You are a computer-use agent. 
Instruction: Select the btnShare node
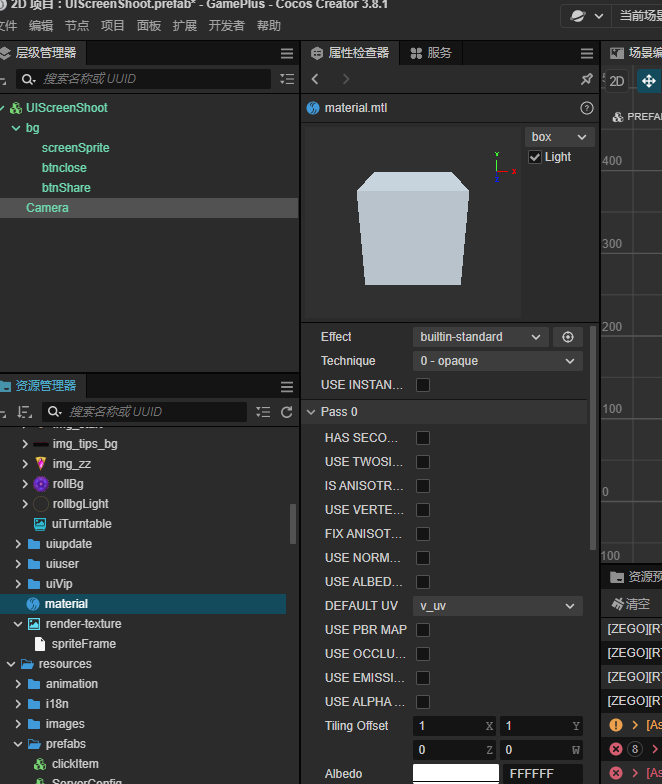66,188
